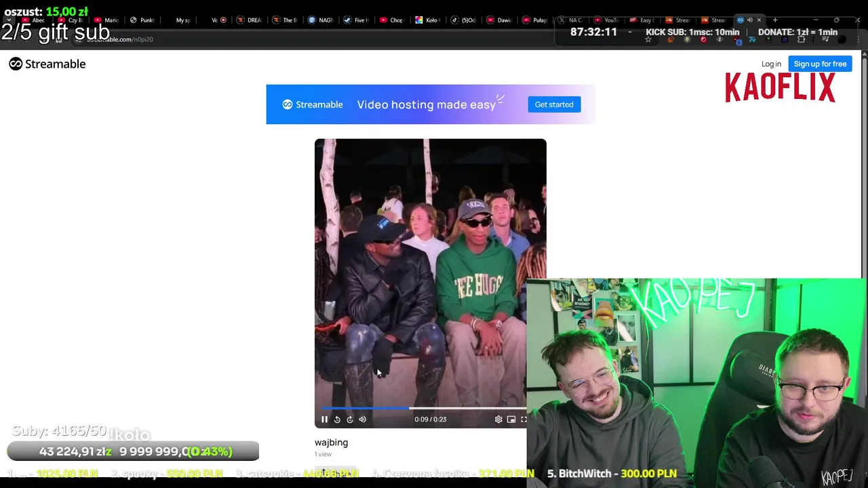The image size is (868, 488).
Task: Enable picture-in-picture mode in player
Action: [511, 420]
